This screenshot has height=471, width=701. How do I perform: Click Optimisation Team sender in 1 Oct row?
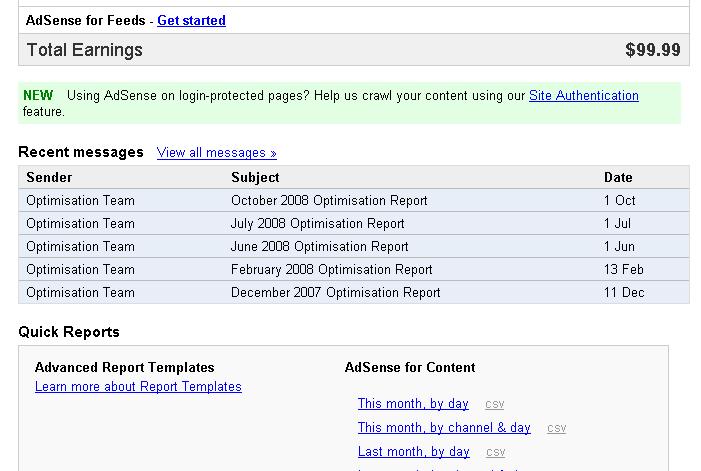click(80, 200)
